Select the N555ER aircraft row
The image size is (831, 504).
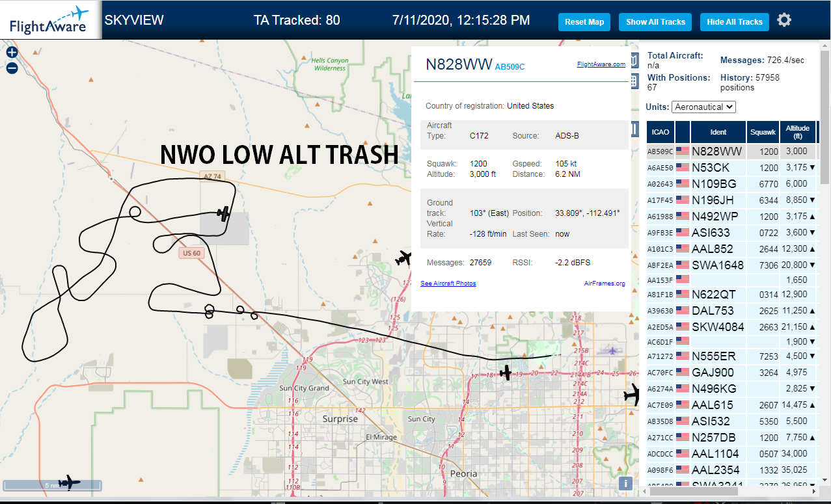(x=731, y=356)
